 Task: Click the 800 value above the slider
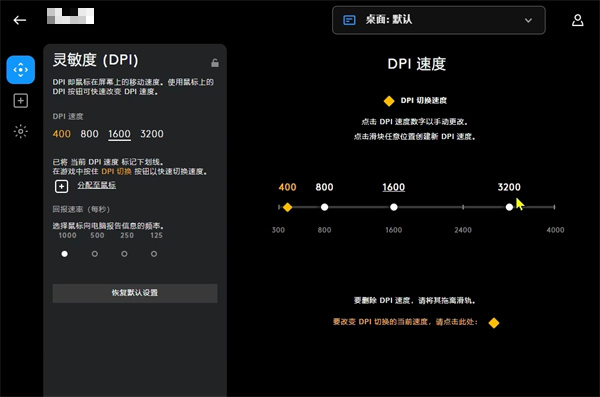tap(324, 187)
